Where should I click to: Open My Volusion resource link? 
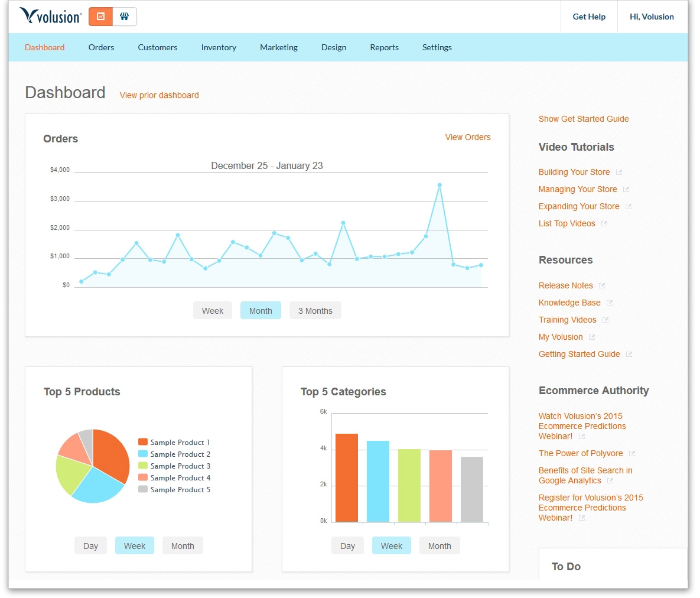(x=561, y=337)
